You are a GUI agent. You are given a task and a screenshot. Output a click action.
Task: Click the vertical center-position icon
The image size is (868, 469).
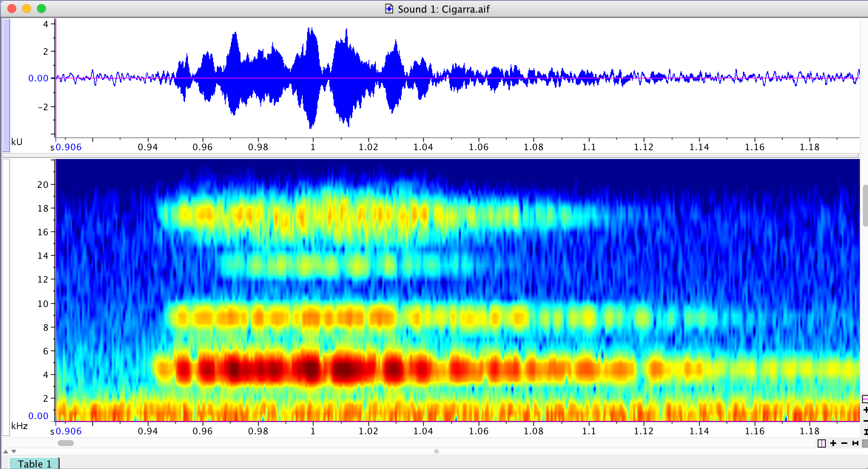pos(865,399)
